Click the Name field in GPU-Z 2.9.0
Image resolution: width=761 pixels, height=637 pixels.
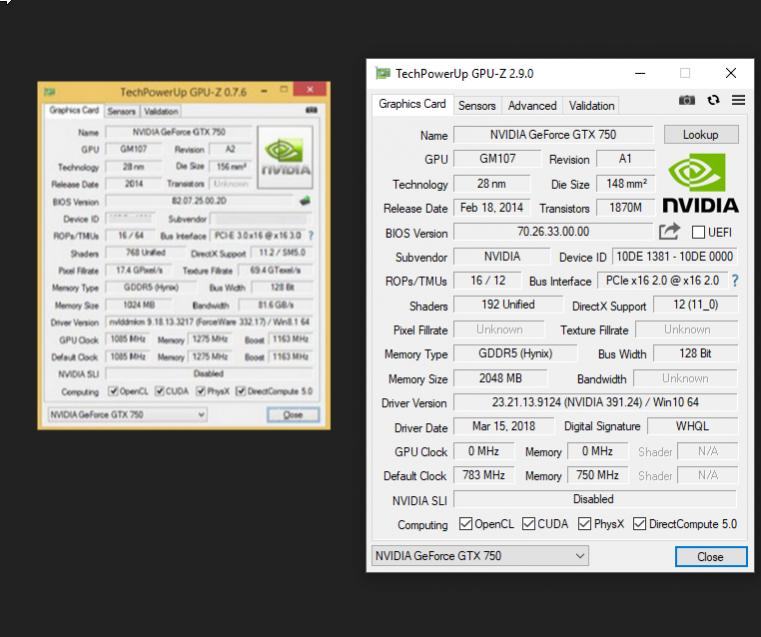coord(553,134)
